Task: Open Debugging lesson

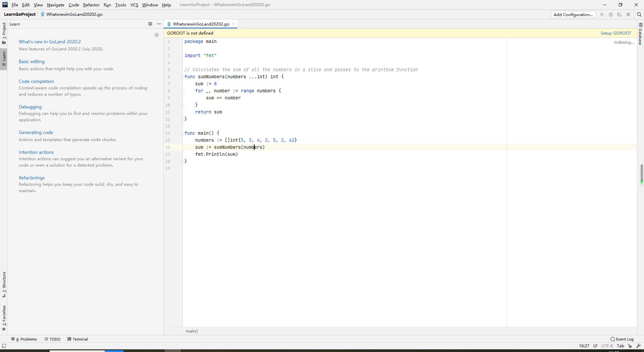Action: coord(30,107)
